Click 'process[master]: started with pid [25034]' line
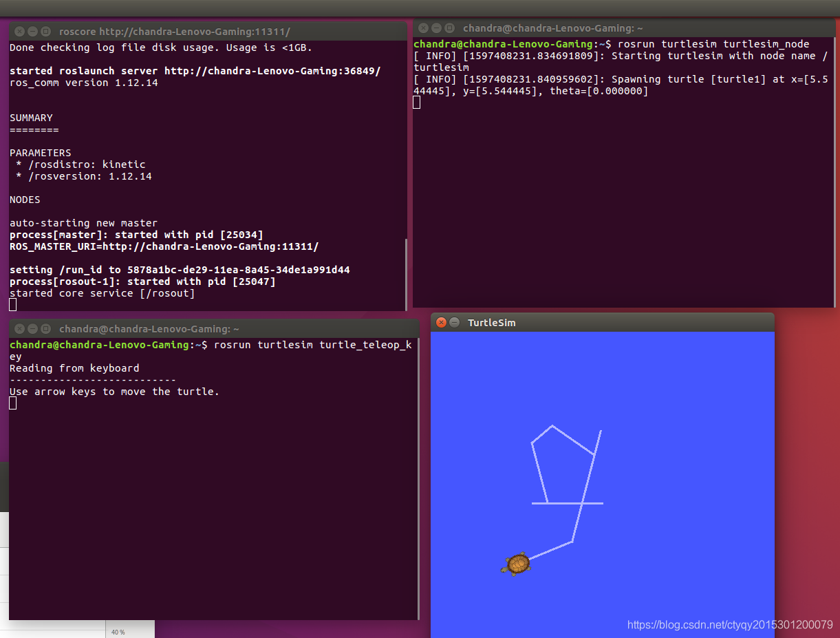 click(136, 235)
